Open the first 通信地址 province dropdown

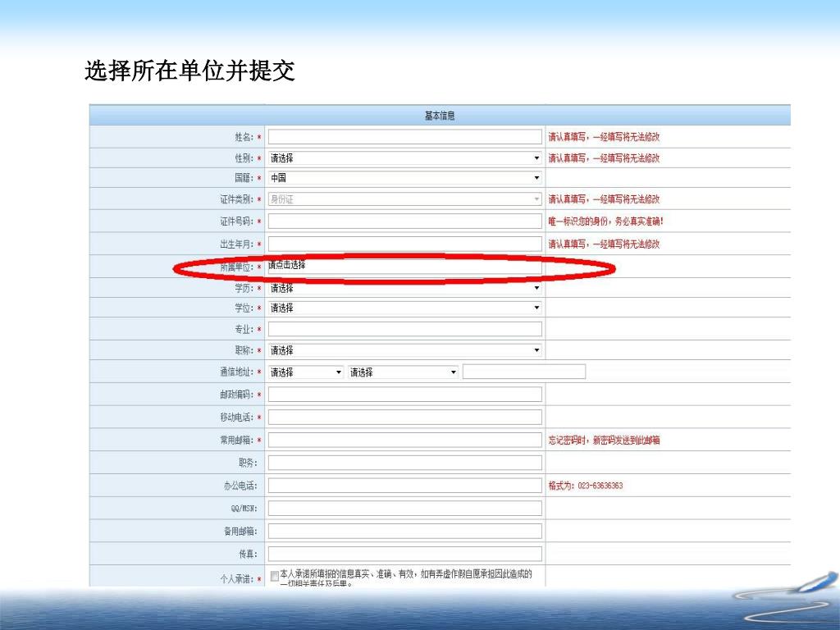(306, 372)
